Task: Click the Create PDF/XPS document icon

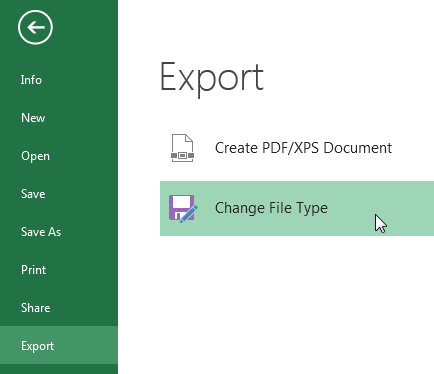Action: point(182,148)
